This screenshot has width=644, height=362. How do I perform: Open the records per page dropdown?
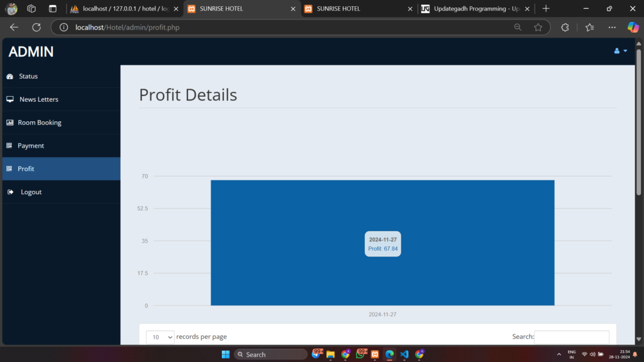tap(160, 337)
